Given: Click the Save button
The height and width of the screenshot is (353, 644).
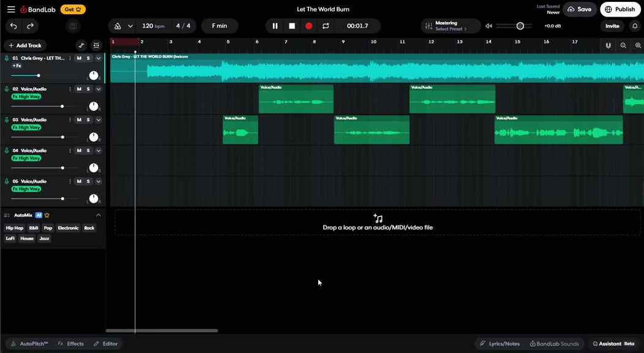Looking at the screenshot, I should (x=580, y=9).
